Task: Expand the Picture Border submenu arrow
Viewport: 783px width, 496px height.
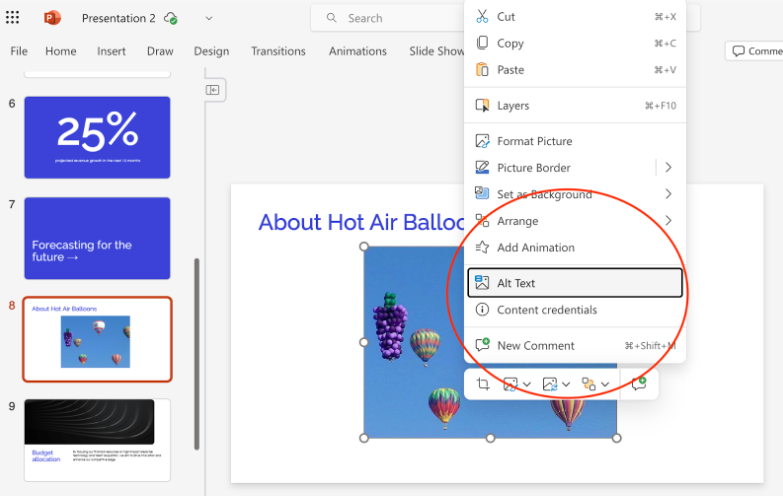Action: point(669,167)
